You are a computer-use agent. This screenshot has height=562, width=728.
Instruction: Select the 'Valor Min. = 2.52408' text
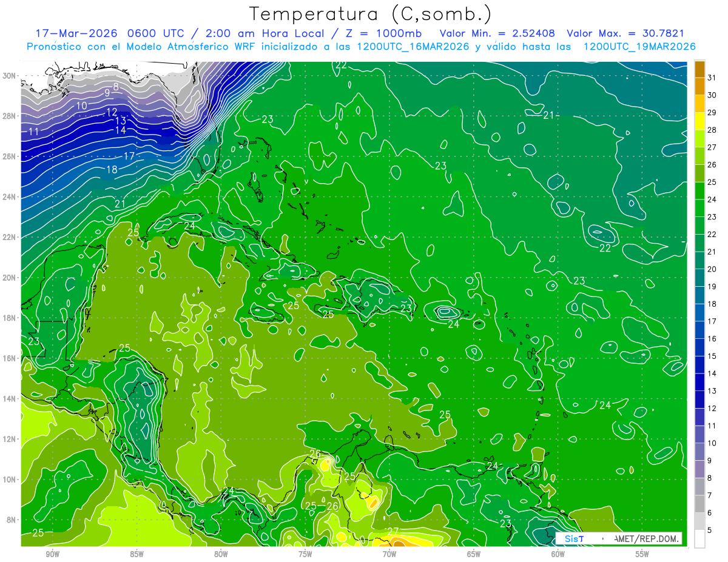[x=497, y=33]
